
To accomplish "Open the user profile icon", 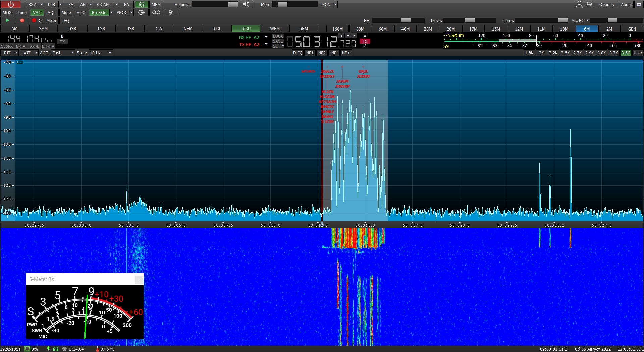I will (x=579, y=4).
